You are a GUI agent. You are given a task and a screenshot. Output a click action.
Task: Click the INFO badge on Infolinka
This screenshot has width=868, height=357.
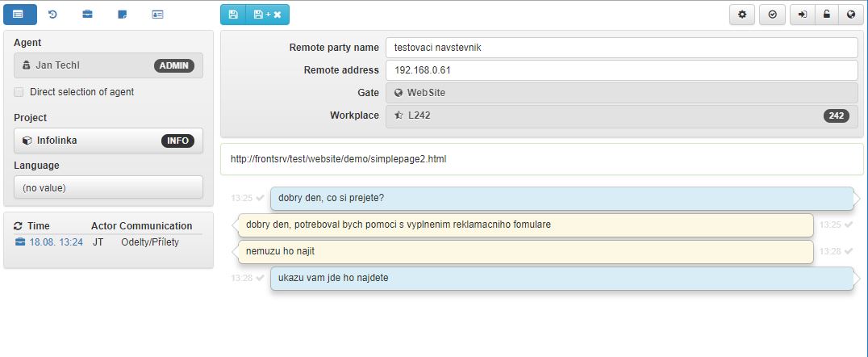click(177, 141)
